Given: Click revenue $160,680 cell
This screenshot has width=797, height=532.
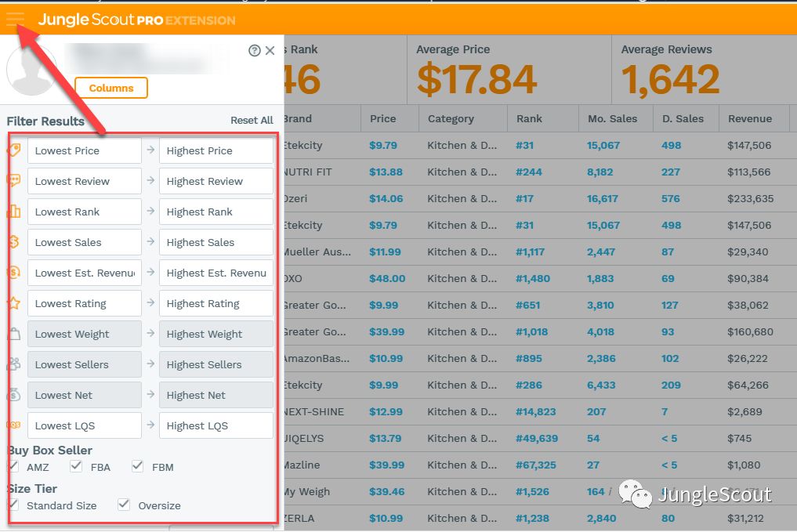Looking at the screenshot, I should tap(750, 331).
